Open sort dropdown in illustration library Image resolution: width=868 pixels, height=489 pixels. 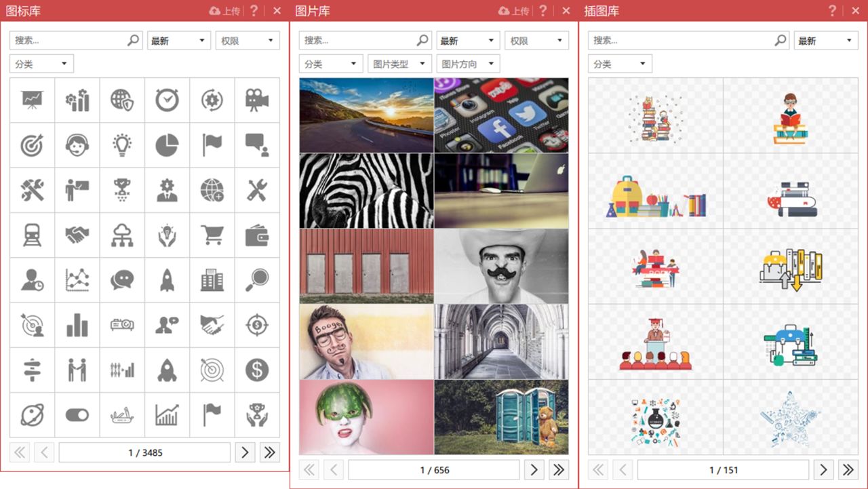point(826,41)
